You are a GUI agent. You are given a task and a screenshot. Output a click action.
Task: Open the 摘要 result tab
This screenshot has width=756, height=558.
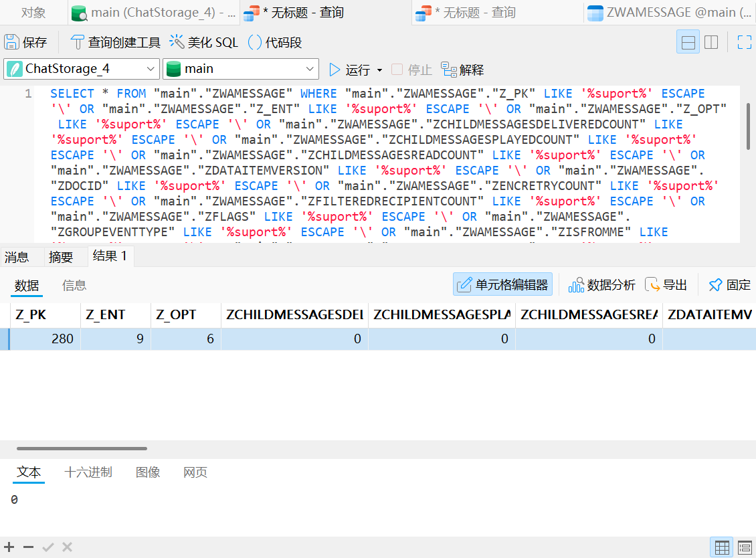point(61,256)
